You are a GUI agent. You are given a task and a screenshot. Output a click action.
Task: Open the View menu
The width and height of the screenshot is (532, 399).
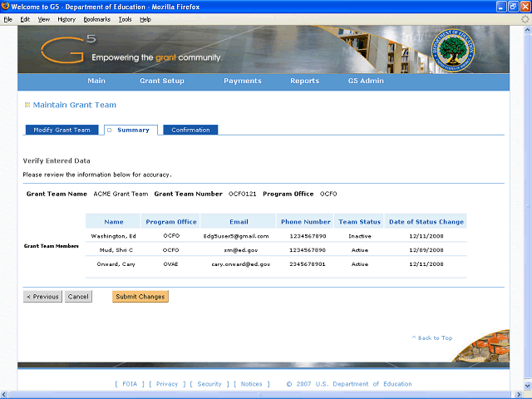(44, 19)
